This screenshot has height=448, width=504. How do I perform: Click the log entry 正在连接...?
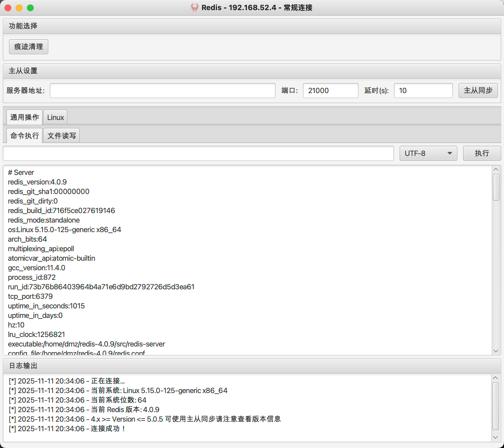(67, 381)
